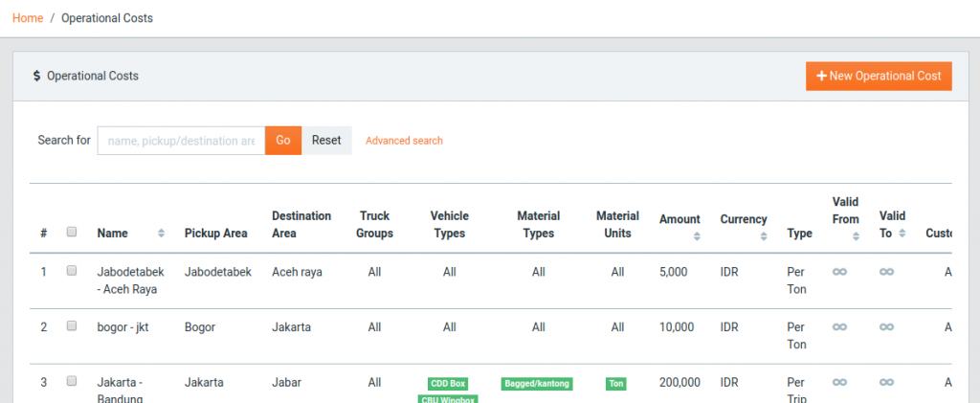980x403 pixels.
Task: Click Valid From infinity icon in Jakarta-Bandung row
Action: click(839, 382)
